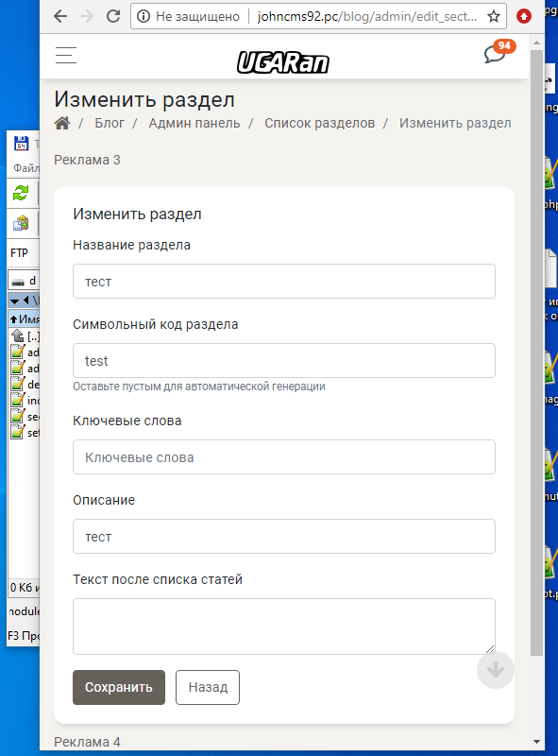Click the Назад button
This screenshot has width=558, height=756.
(x=208, y=687)
